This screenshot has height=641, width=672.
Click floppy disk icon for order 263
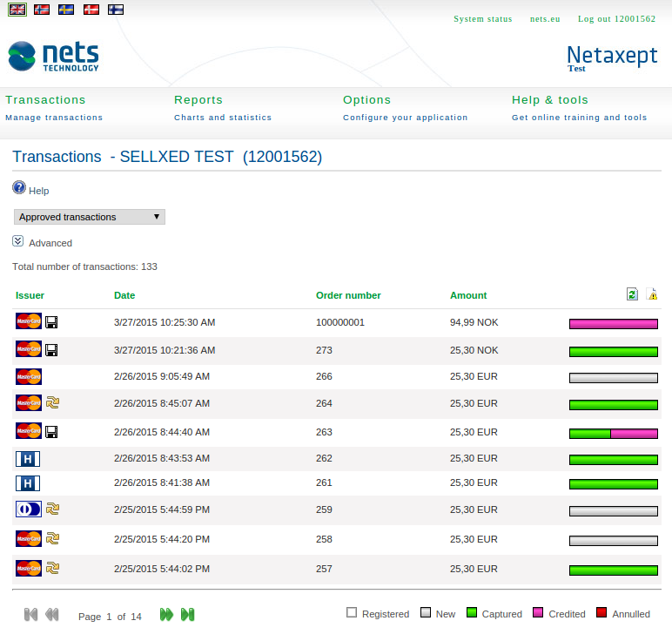pos(51,432)
